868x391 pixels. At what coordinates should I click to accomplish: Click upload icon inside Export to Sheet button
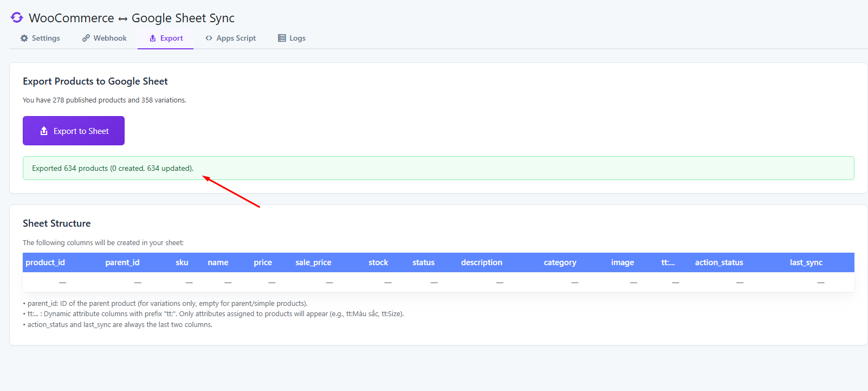(x=44, y=131)
